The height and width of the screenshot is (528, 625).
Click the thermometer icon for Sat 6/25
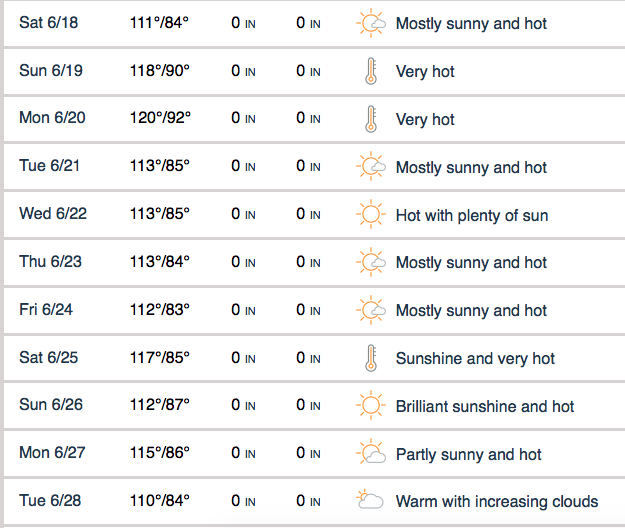pyautogui.click(x=371, y=358)
